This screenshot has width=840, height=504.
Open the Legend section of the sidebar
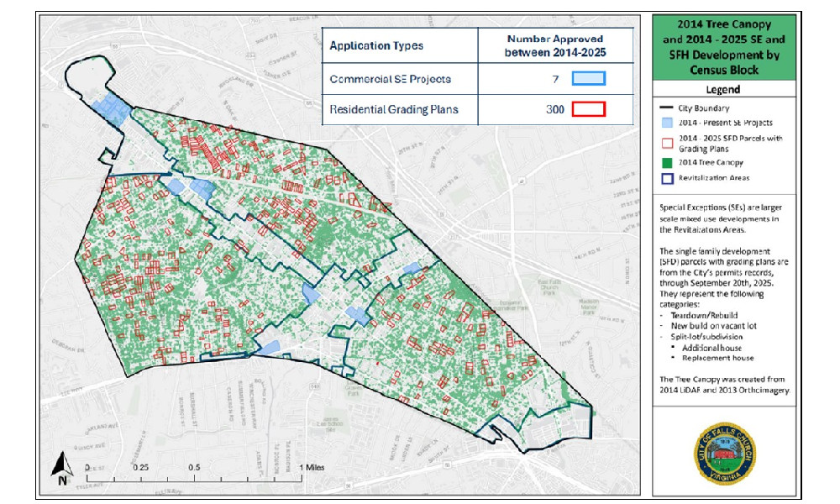723,90
